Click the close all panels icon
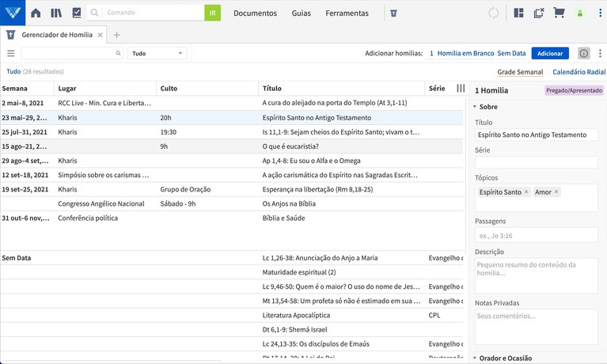Image resolution: width=607 pixels, height=364 pixels. pyautogui.click(x=539, y=13)
